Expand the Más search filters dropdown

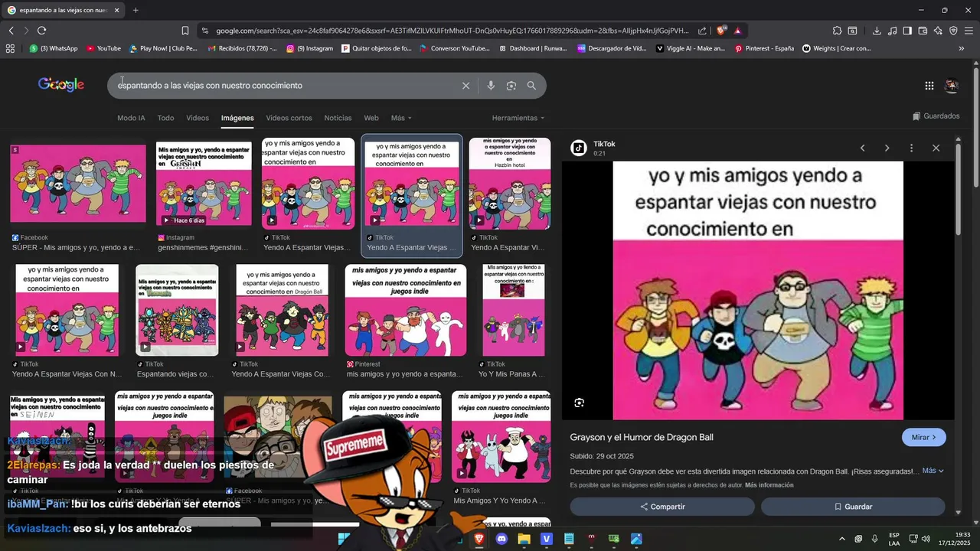tap(401, 118)
